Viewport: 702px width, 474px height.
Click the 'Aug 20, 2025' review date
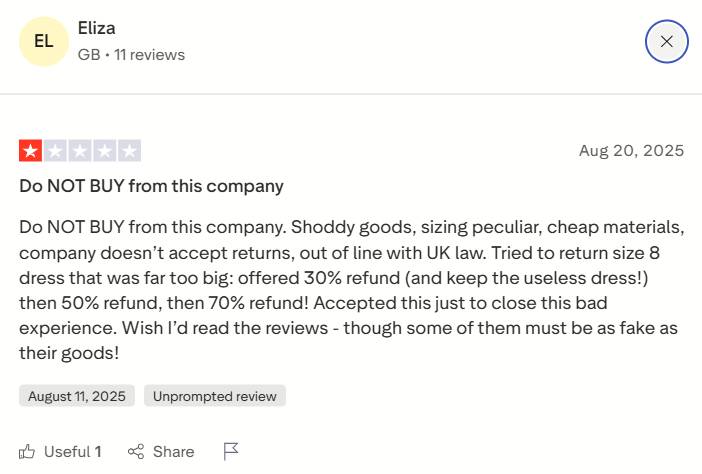point(631,151)
